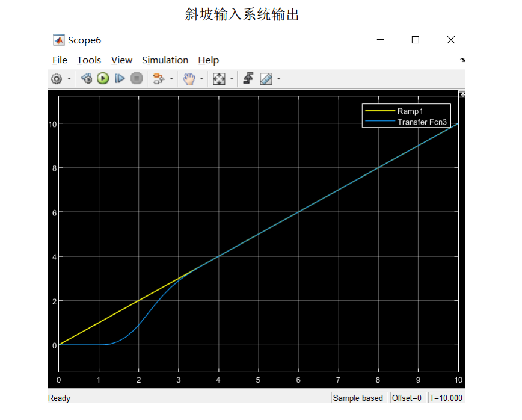Minimize the Scope6 window
This screenshot has height=420, width=522.
381,40
